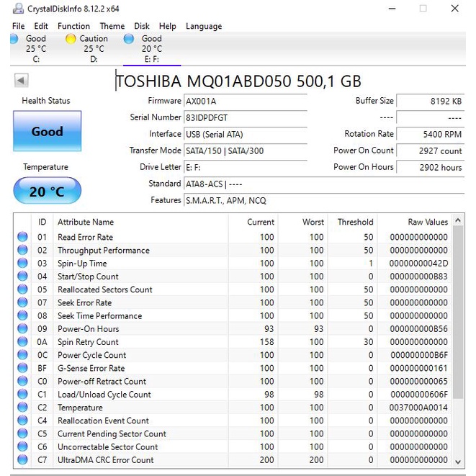Click the Attribute Name column header
The width and height of the screenshot is (476, 476).
(86, 222)
